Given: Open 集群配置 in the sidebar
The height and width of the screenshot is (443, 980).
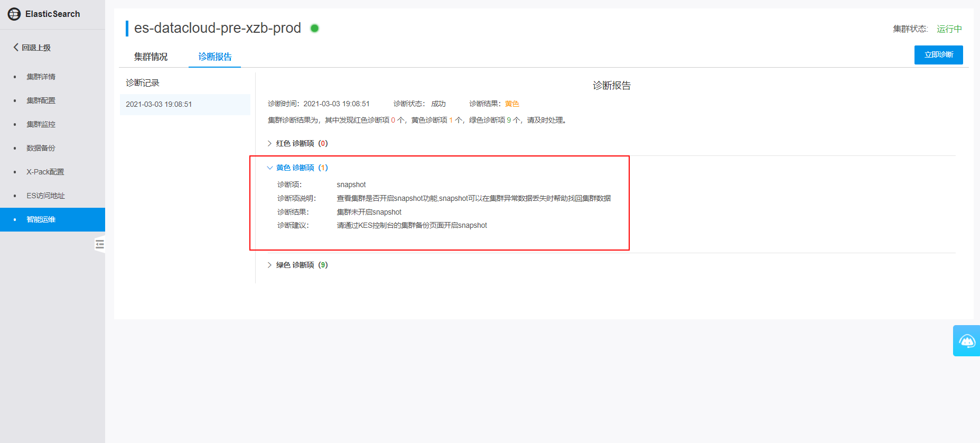Looking at the screenshot, I should [41, 100].
